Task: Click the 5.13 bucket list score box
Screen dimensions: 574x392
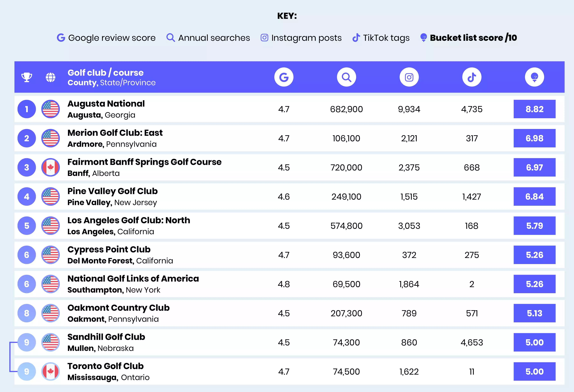Action: (534, 313)
